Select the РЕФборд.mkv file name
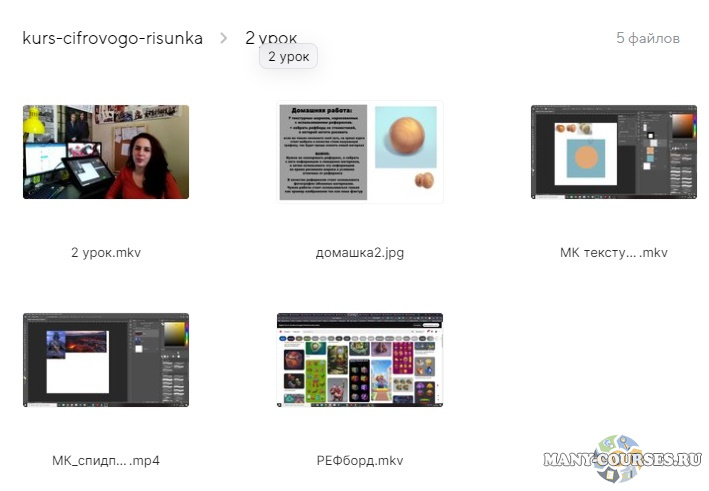The height and width of the screenshot is (491, 709). tap(359, 461)
